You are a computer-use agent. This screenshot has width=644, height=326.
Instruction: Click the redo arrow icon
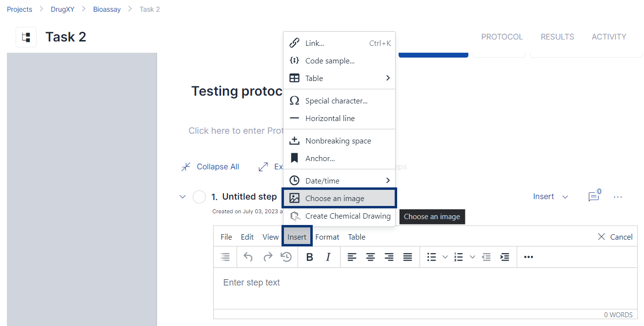[267, 257]
